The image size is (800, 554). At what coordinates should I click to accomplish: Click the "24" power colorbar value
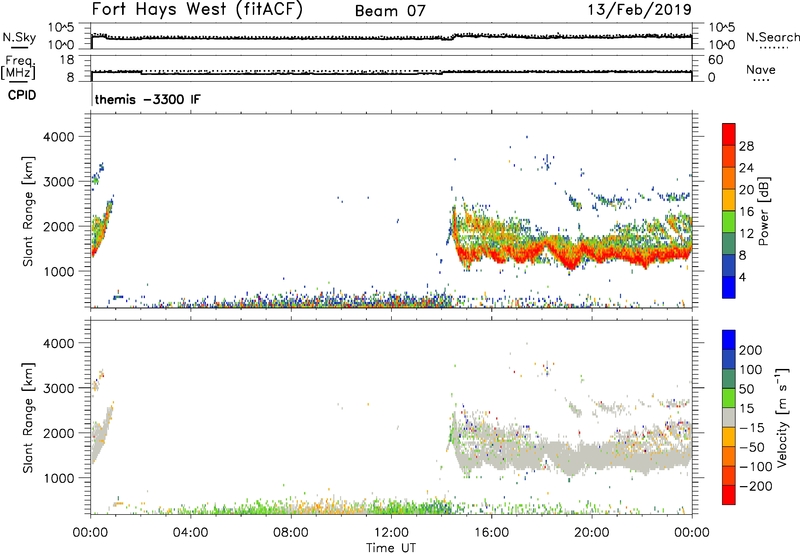[746, 168]
